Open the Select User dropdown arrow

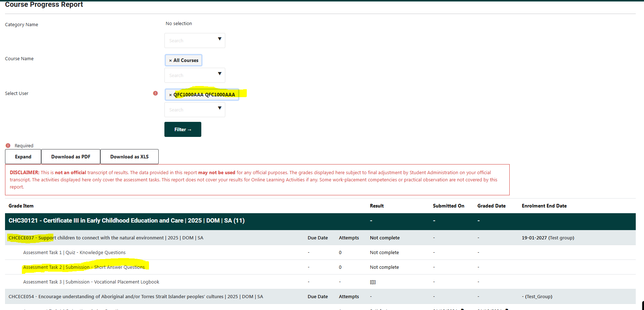pos(220,108)
